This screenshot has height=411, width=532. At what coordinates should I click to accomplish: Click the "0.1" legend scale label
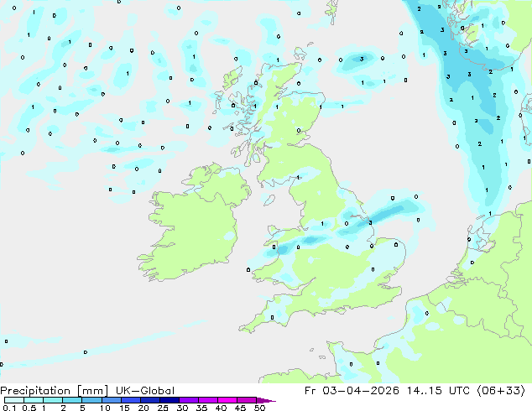(9, 408)
